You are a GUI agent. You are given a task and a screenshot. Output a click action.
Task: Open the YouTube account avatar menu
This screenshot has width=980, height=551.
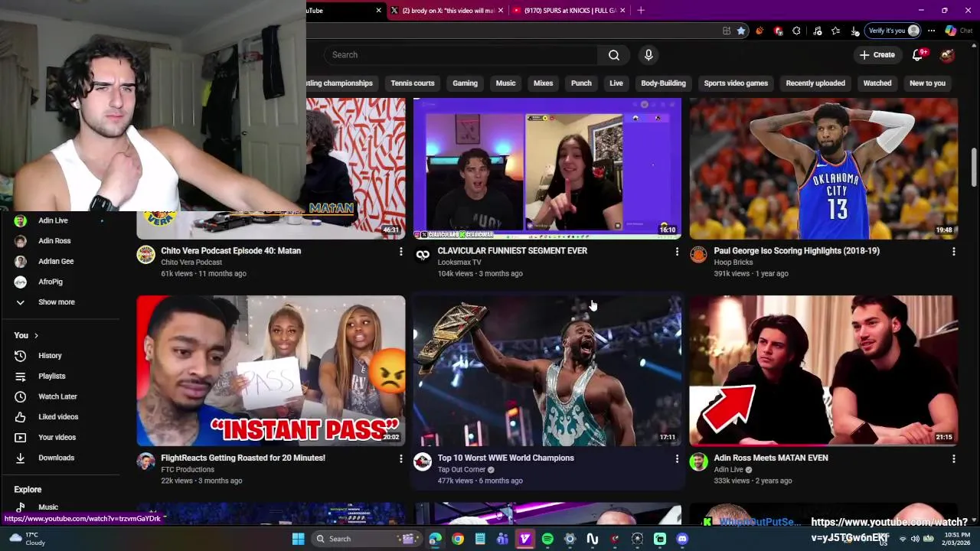tap(947, 55)
